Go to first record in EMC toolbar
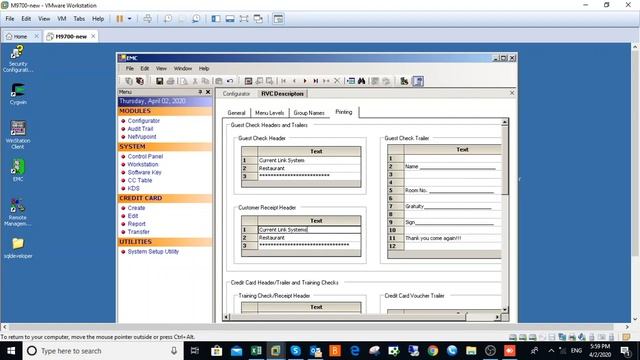 click(284, 81)
